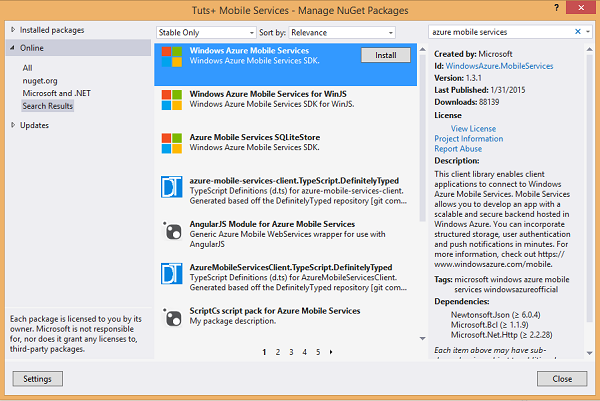Screen dimensions: 600x401
Task: Select the azure-mobile-services-client.TypeScript.DefinitelyTyped package icon
Action: [172, 187]
